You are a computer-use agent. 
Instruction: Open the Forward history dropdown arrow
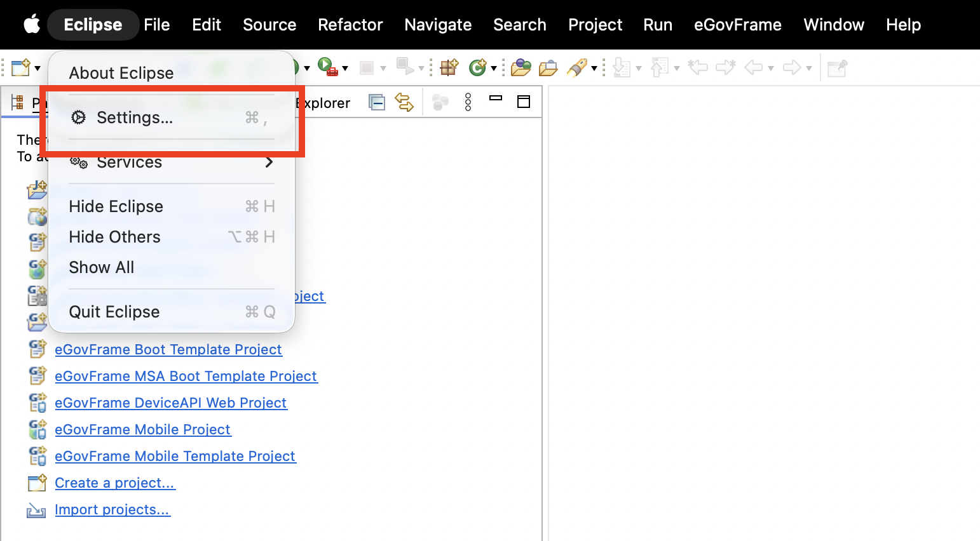pos(809,68)
